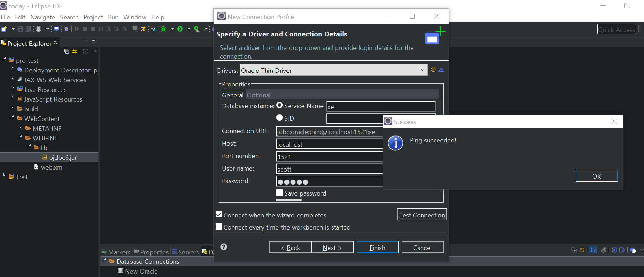Maximize the Project Explorer panel
Image resolution: width=644 pixels, height=277 pixels.
point(93,41)
